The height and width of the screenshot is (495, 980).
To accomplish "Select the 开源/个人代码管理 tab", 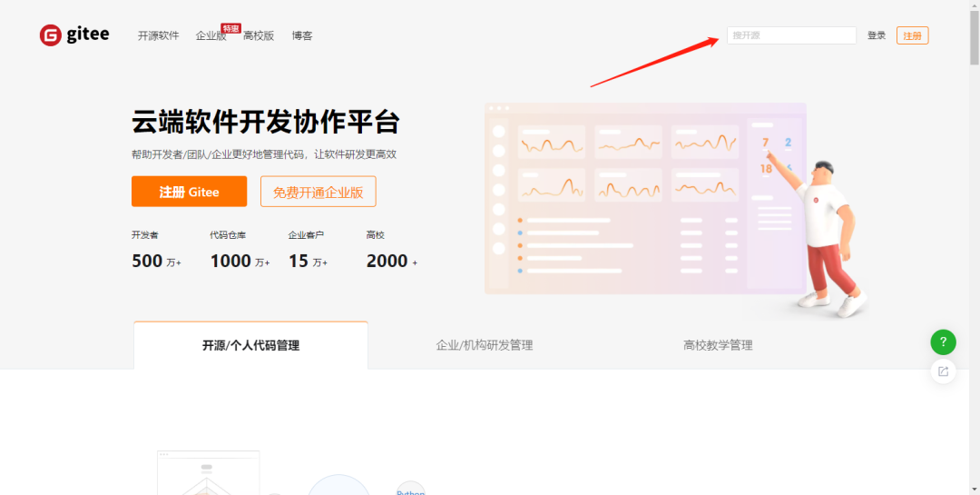I will click(x=250, y=345).
